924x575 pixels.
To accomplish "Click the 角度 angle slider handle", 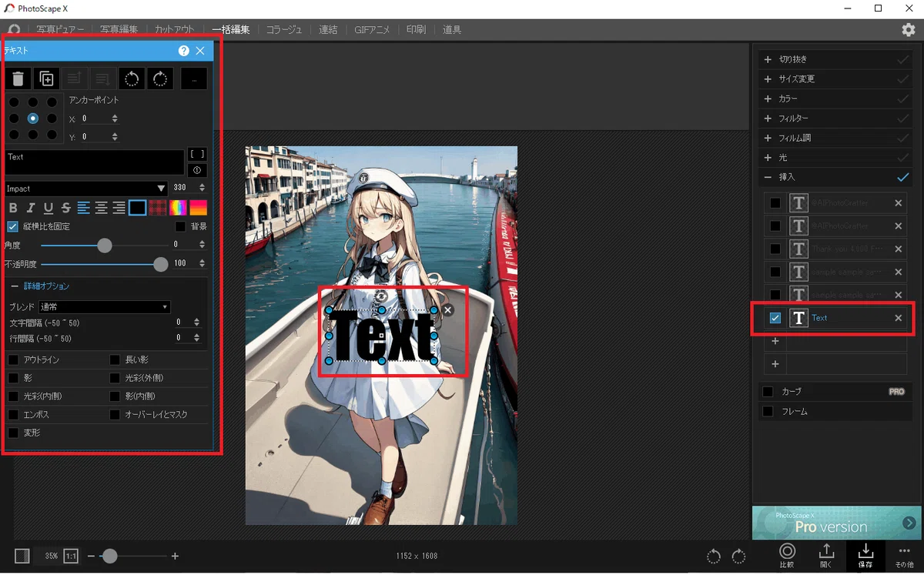I will (104, 246).
